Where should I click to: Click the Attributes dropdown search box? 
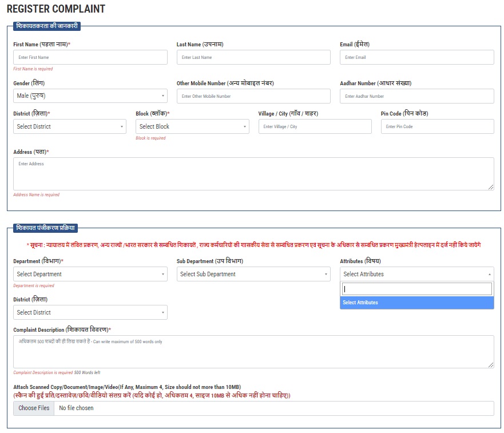[416, 288]
